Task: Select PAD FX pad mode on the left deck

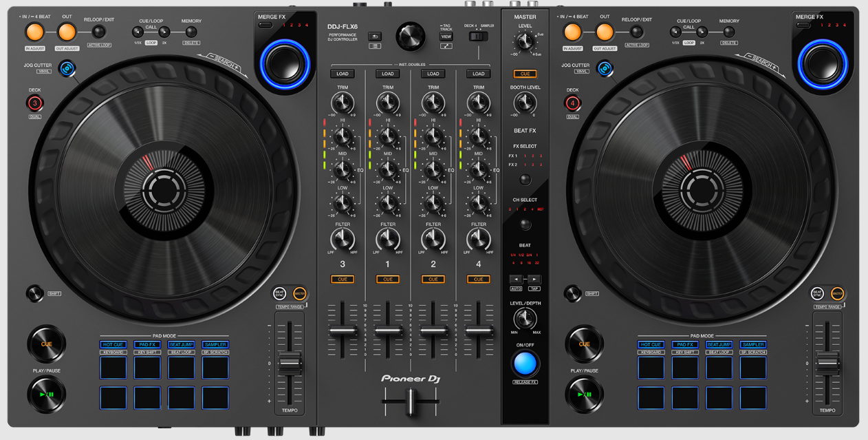Action: pyautogui.click(x=147, y=344)
